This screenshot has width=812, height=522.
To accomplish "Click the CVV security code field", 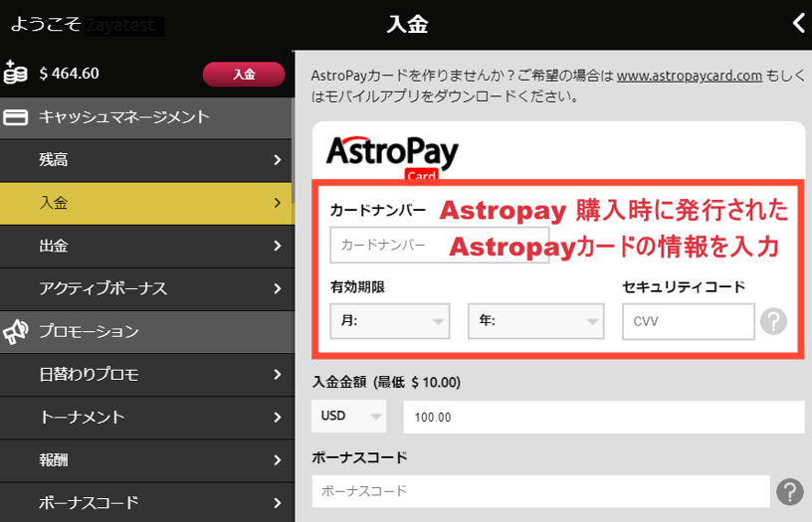I will click(x=688, y=321).
